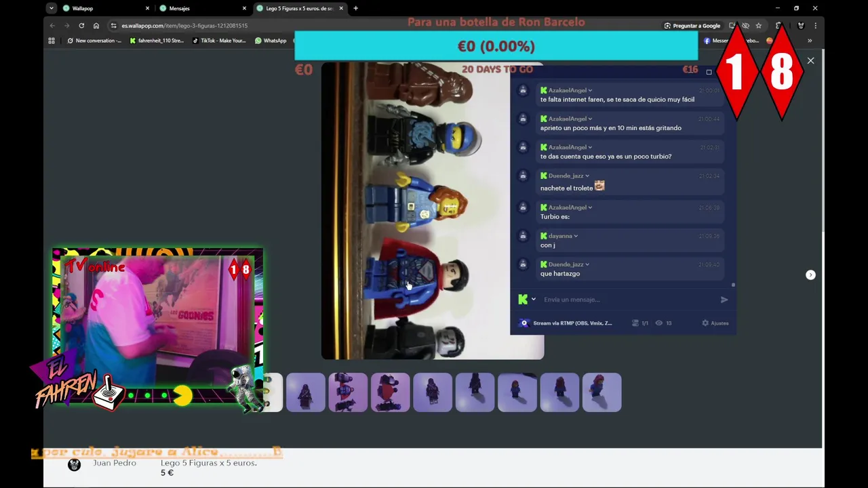868x488 pixels.
Task: Expand Duende_jazz menu on 'nachete el trolete' message
Action: (x=587, y=176)
